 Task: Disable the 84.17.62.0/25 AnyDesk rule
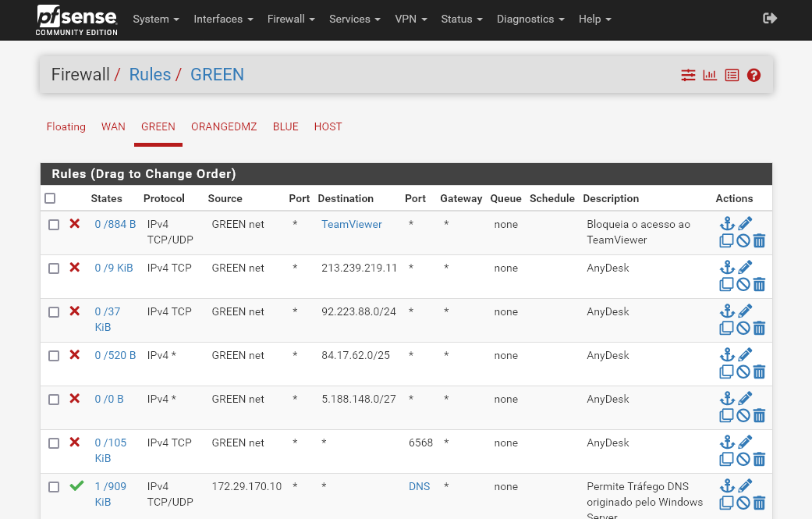[x=743, y=372]
